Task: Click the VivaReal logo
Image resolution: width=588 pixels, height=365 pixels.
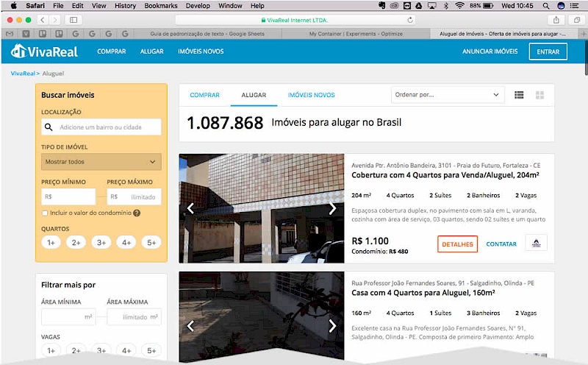Action: pyautogui.click(x=39, y=52)
